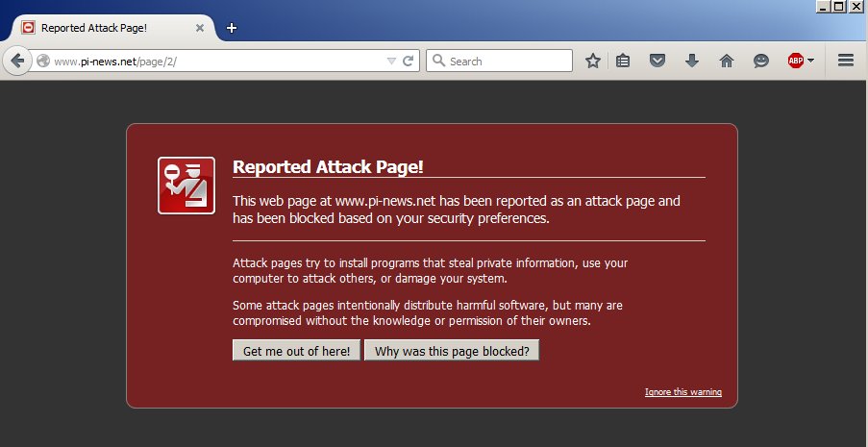The width and height of the screenshot is (868, 447).
Task: Open the URL history dropdown arrow
Action: point(391,61)
